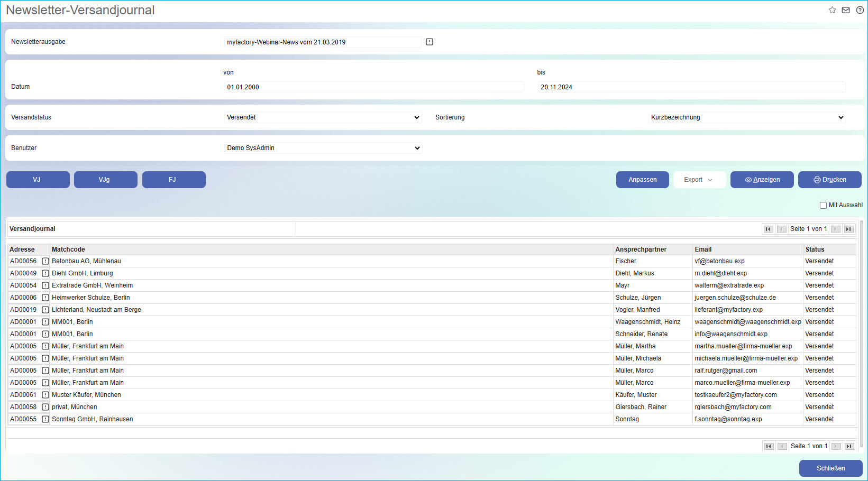This screenshot has width=868, height=481.
Task: Click the Email column header
Action: 703,249
